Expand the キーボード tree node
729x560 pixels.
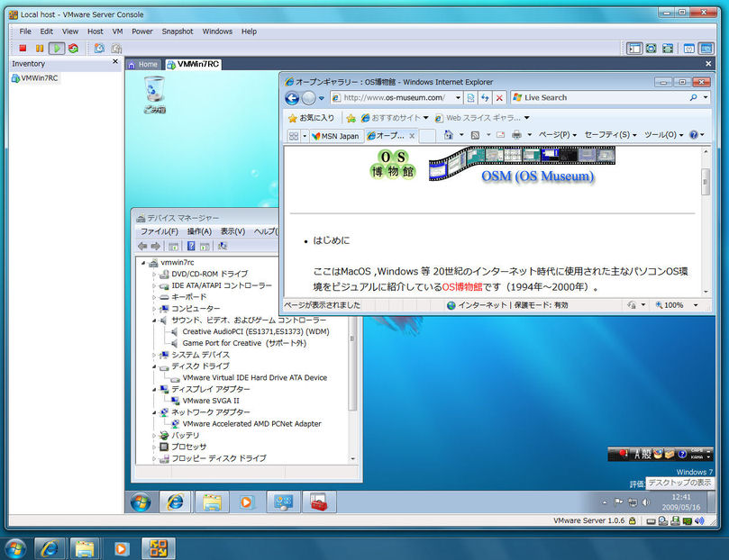click(154, 297)
